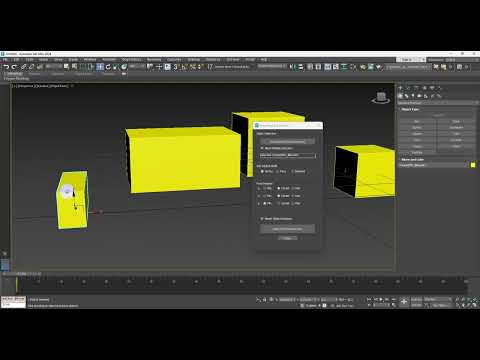Toggle Angle Snap in toolbar
Viewport: 480px width, 360px height.
point(184,67)
